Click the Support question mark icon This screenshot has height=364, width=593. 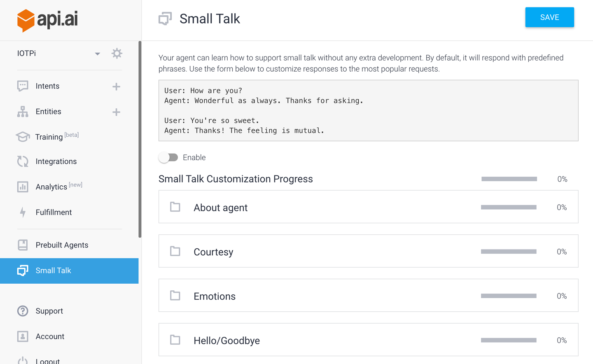point(23,311)
